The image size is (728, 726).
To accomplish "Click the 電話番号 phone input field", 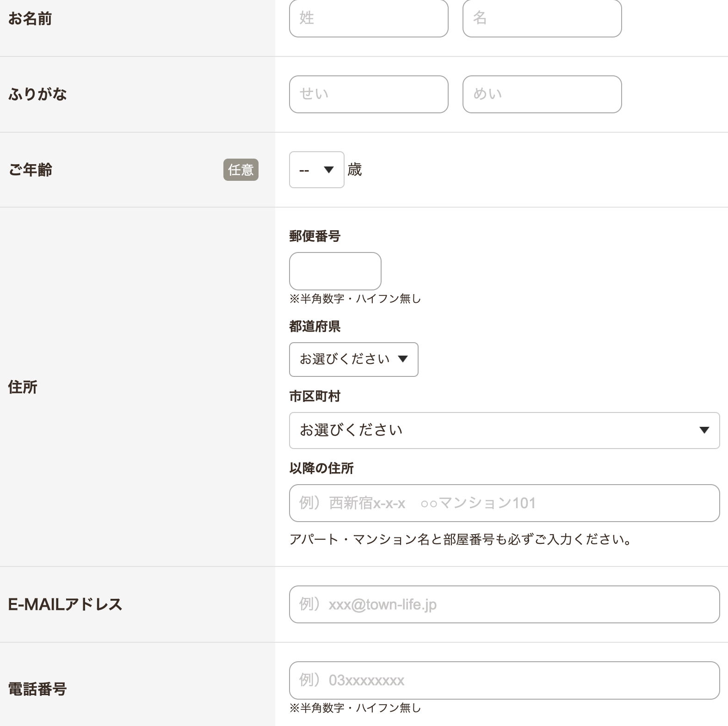I will [505, 680].
